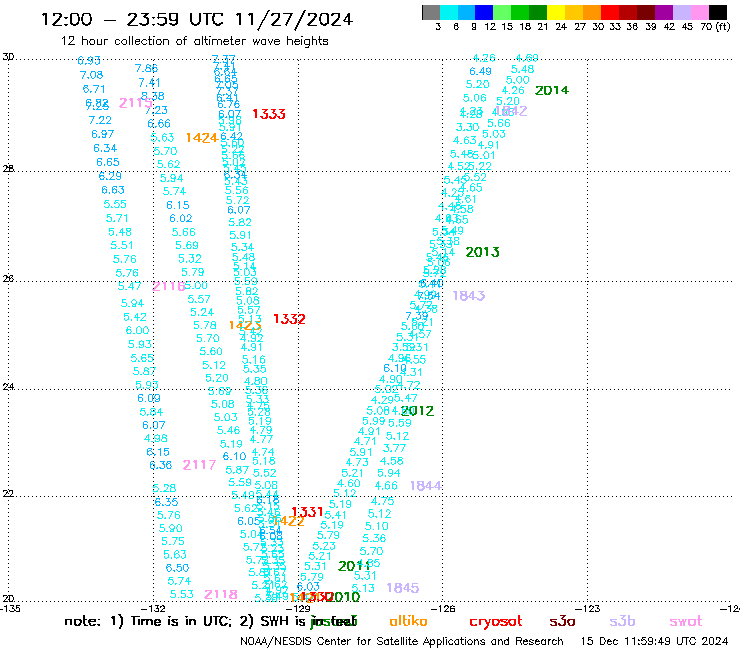Click the latitude axis label 28

point(8,169)
